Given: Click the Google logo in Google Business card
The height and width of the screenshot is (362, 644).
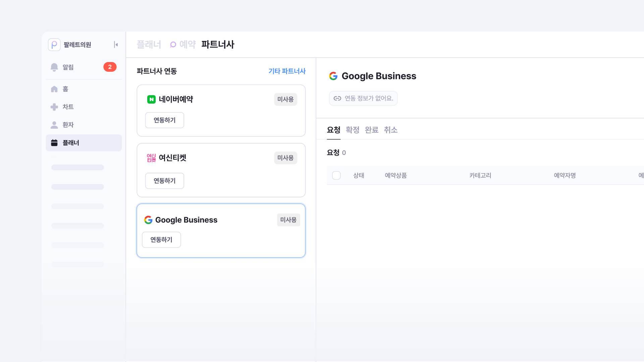Looking at the screenshot, I should click(x=148, y=220).
